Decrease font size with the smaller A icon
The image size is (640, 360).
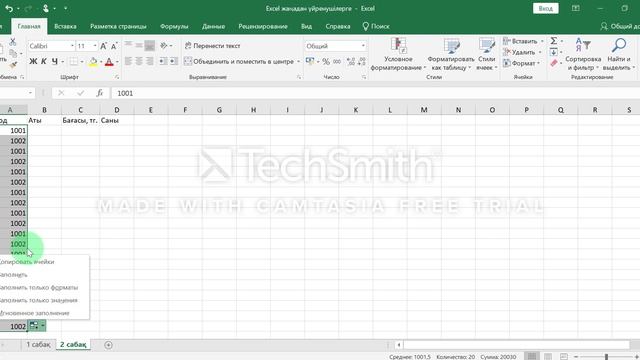click(114, 46)
